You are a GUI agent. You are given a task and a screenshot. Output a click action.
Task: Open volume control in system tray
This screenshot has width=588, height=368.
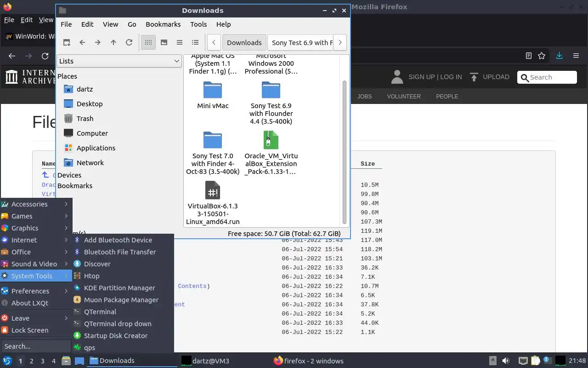pos(505,361)
